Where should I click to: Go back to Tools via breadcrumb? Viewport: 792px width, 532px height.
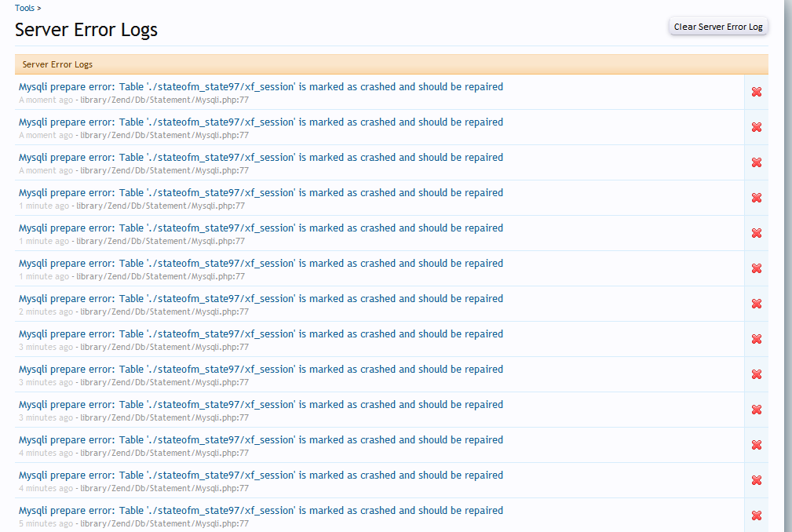point(24,8)
